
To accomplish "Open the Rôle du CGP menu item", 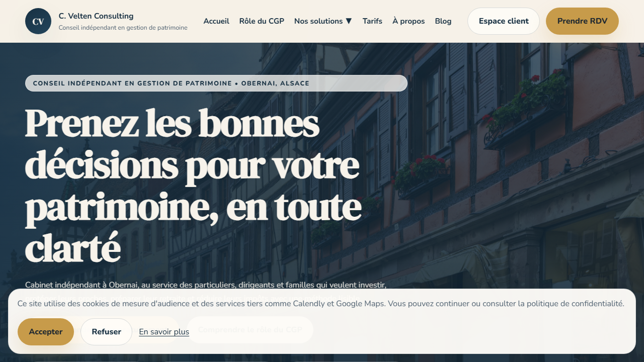I will (262, 21).
